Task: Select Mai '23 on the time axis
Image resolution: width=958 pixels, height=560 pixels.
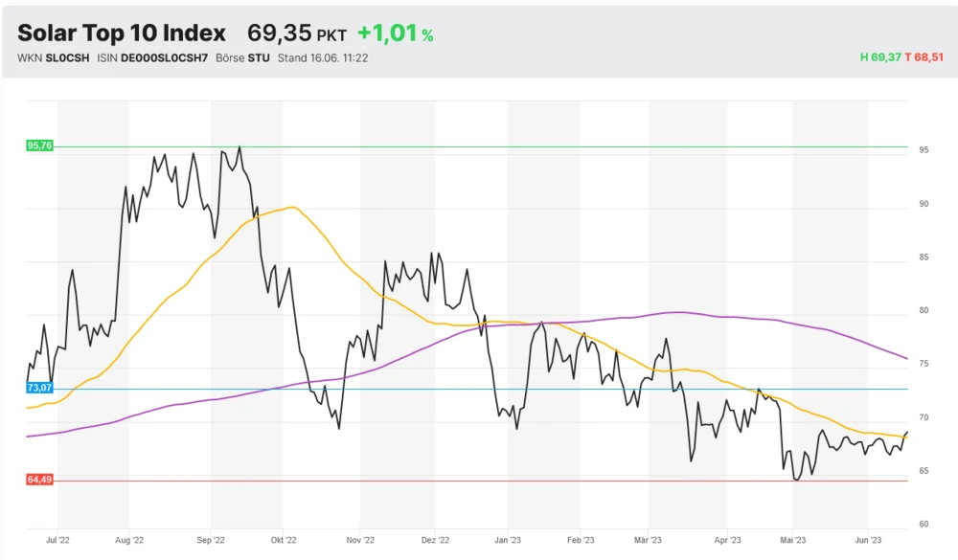Action: coord(792,539)
